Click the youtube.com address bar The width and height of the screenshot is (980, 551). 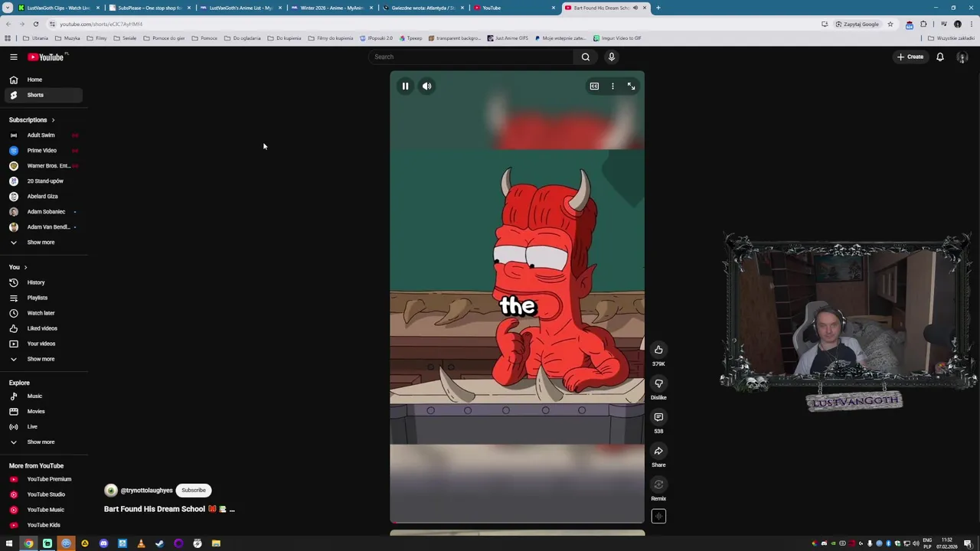(429, 24)
